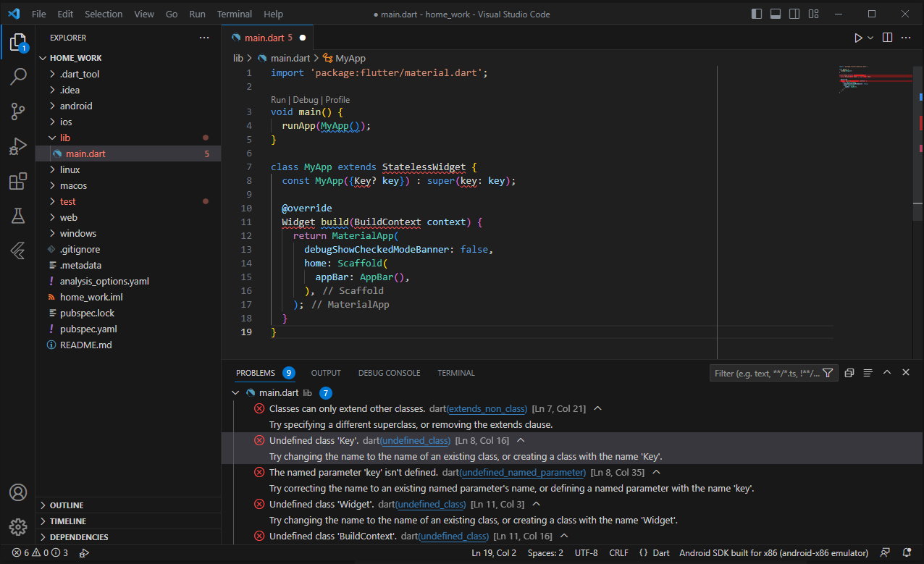Click the debug icon in status bar
The width and height of the screenshot is (924, 564).
(x=84, y=553)
